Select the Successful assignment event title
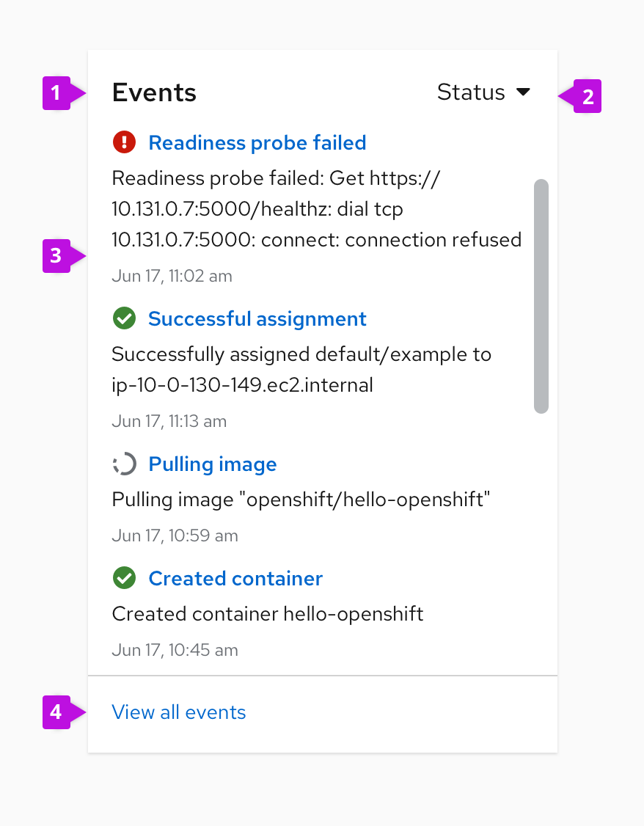 click(x=257, y=318)
